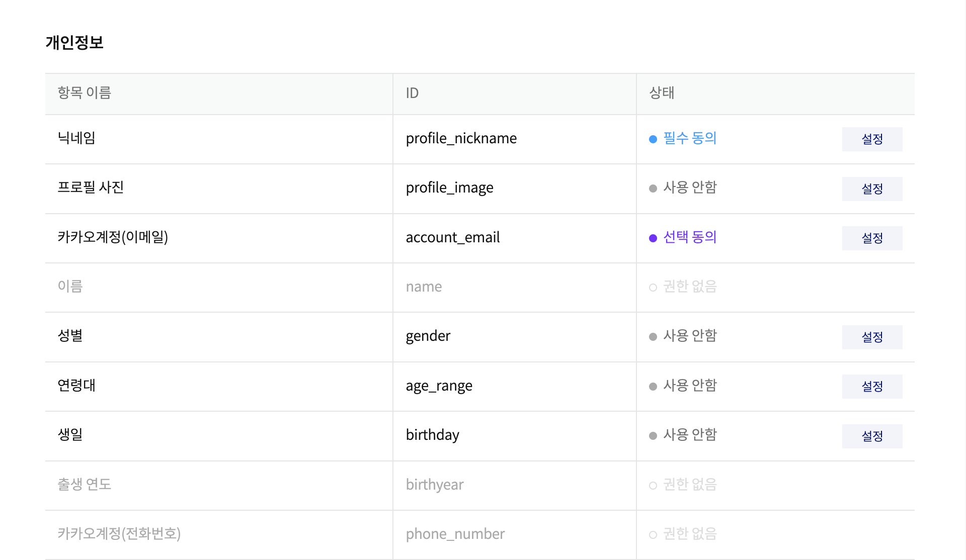This screenshot has width=966, height=560.
Task: Click hollow status circle in birthyear row
Action: [x=653, y=486]
